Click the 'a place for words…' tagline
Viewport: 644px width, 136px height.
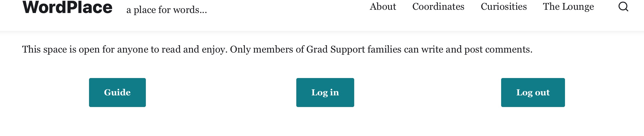point(166,10)
